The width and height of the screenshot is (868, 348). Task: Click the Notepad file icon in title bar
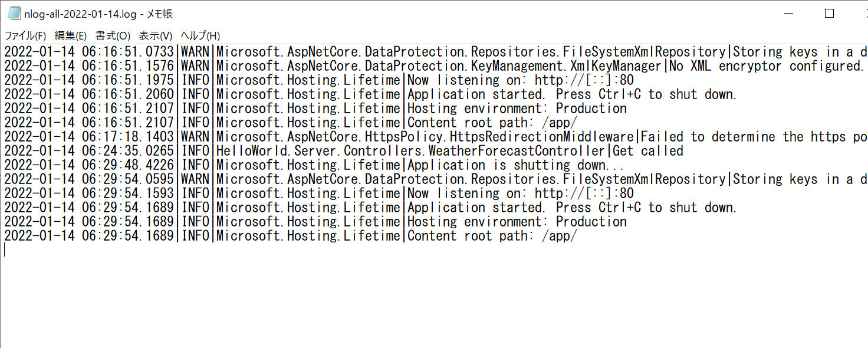tap(14, 14)
